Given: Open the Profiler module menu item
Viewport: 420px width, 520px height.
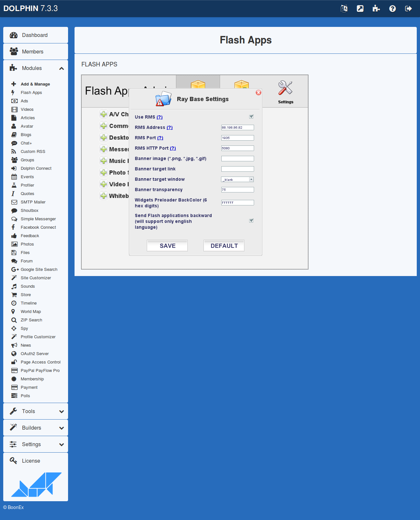Looking at the screenshot, I should pos(27,185).
